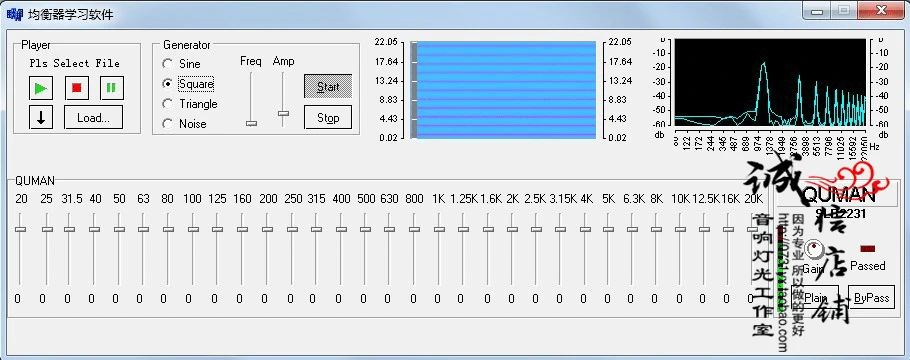
Task: Click the generator Start button
Action: 328,87
